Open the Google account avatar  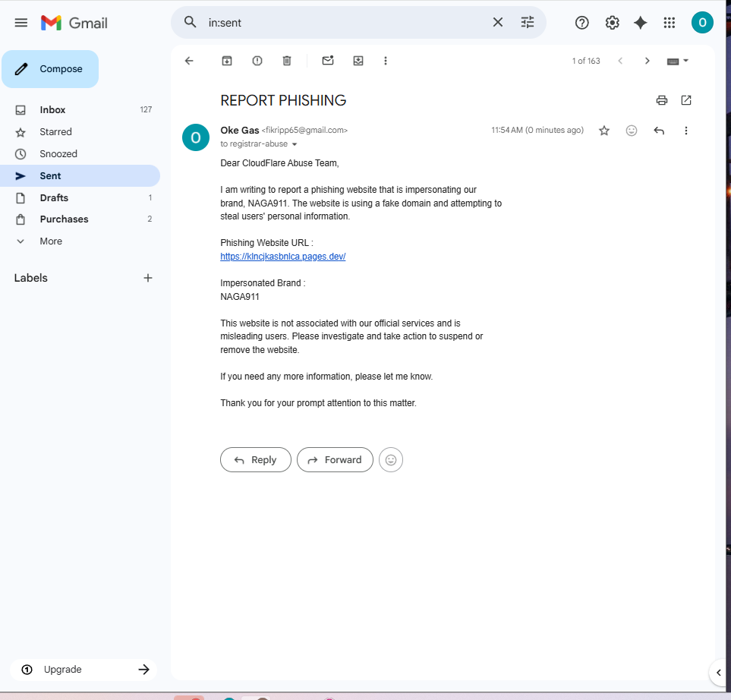(x=702, y=22)
